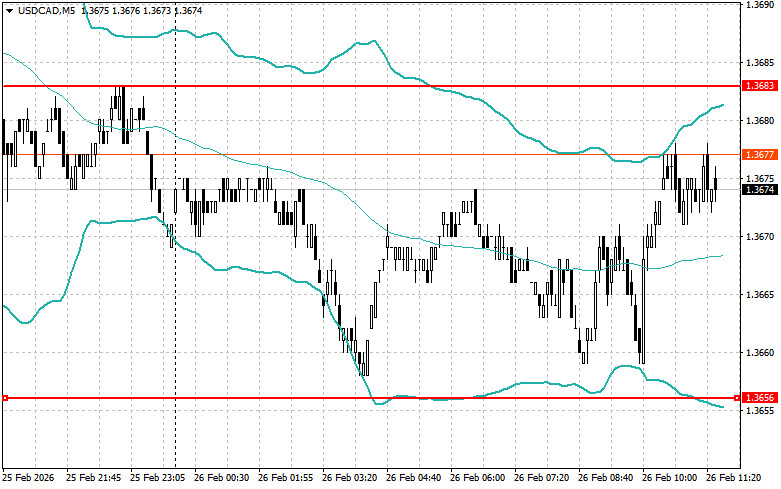This screenshot has width=781, height=489.
Task: Click the 1.3665 price scale value
Action: pyautogui.click(x=760, y=294)
